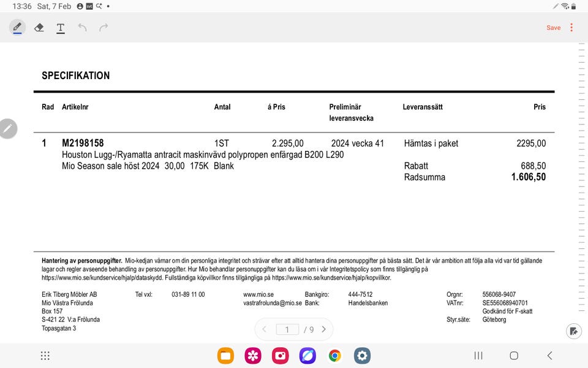This screenshot has height=368, width=588.
Task: Go to the next page
Action: 323,329
